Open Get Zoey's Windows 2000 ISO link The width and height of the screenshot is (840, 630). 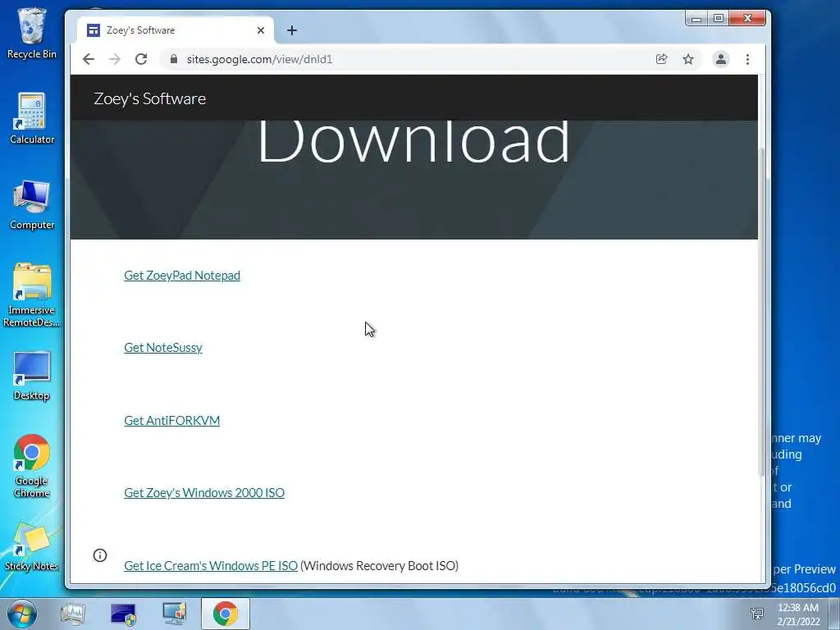click(x=204, y=493)
